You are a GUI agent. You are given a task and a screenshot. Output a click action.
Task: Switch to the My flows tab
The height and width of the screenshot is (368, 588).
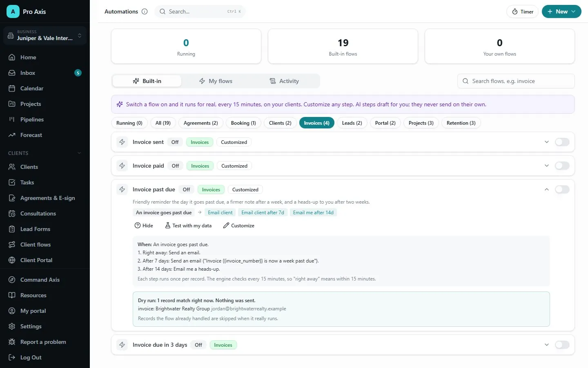(216, 81)
